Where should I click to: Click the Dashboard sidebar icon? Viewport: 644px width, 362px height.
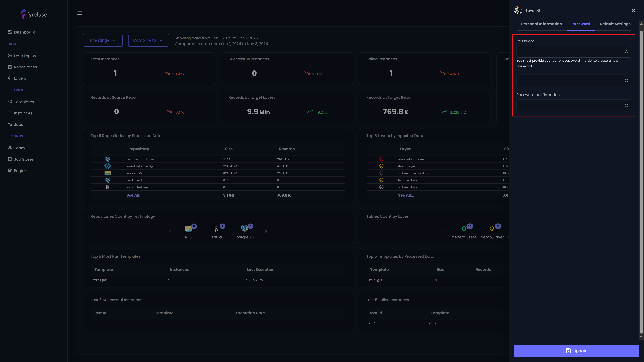click(10, 32)
